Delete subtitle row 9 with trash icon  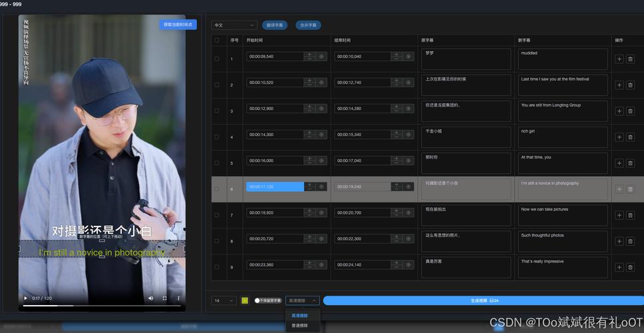click(630, 268)
